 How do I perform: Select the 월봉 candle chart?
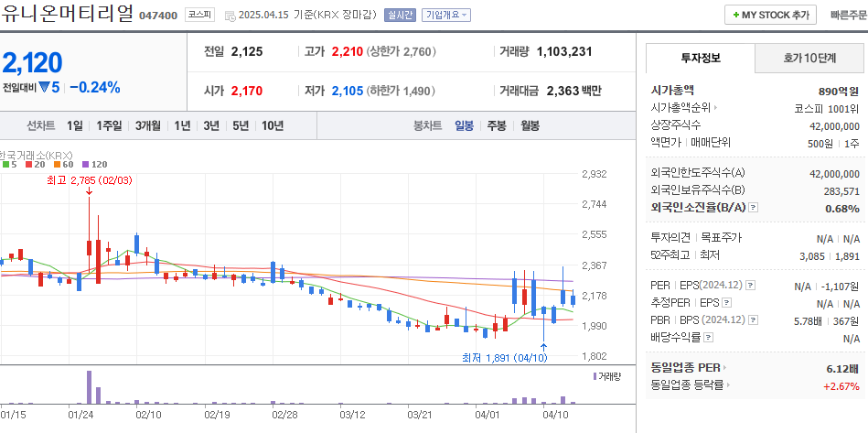point(530,125)
